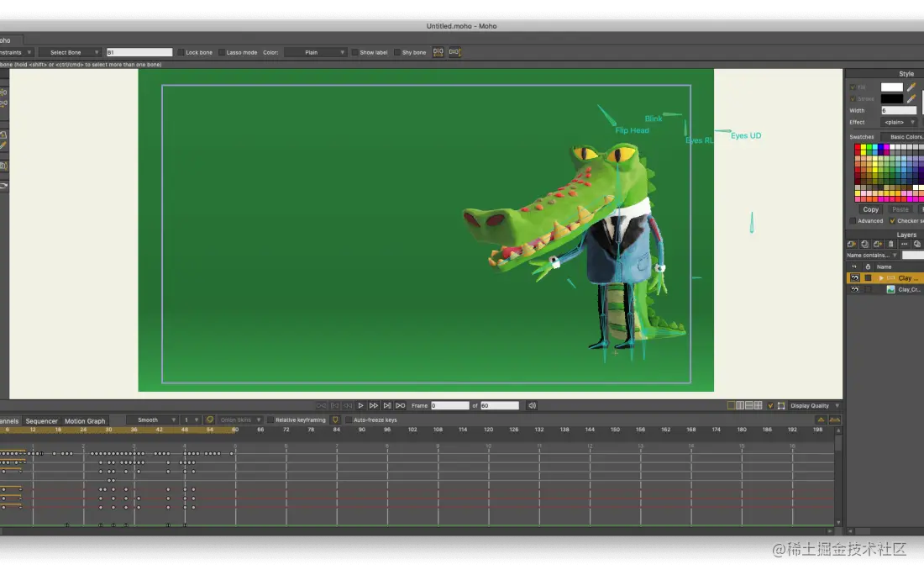
Task: Click the crop frame icon beside Display Quality
Action: (x=781, y=406)
